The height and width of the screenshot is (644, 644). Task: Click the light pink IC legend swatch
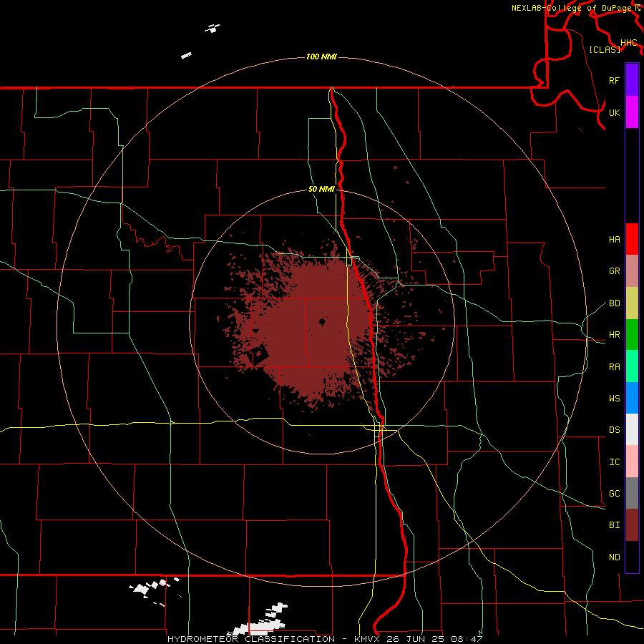(632, 462)
